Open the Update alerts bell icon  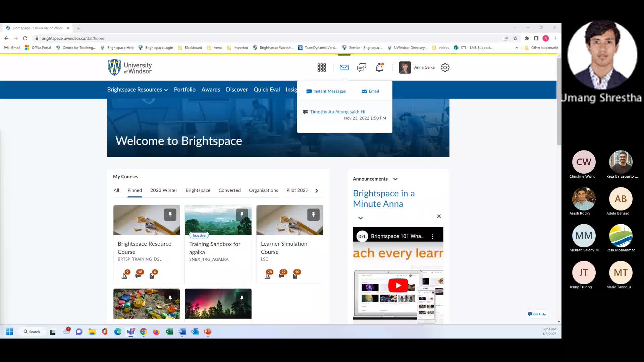pyautogui.click(x=379, y=67)
